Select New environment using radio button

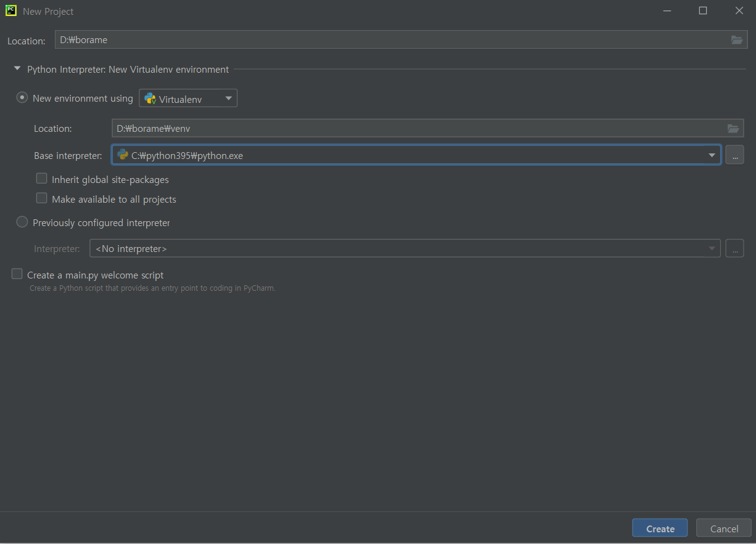pos(22,98)
